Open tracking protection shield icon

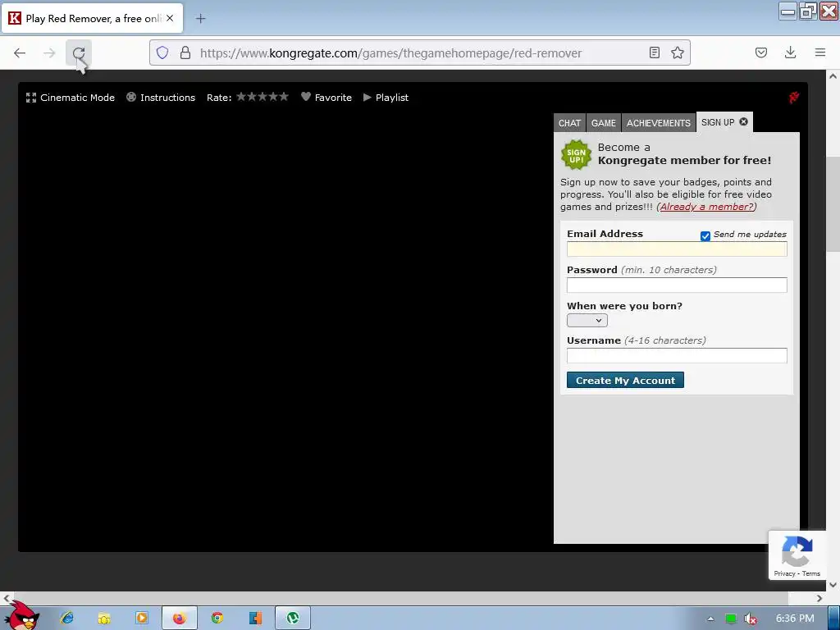162,52
